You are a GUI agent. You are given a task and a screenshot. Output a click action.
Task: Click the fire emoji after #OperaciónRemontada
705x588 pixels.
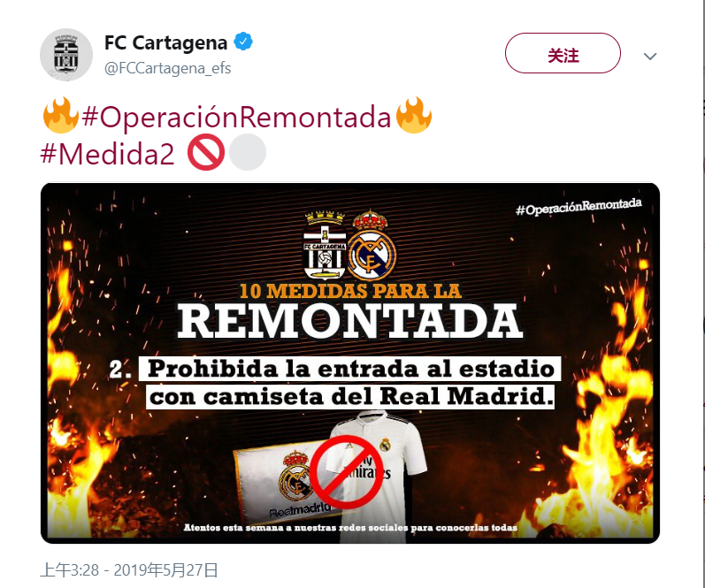414,116
